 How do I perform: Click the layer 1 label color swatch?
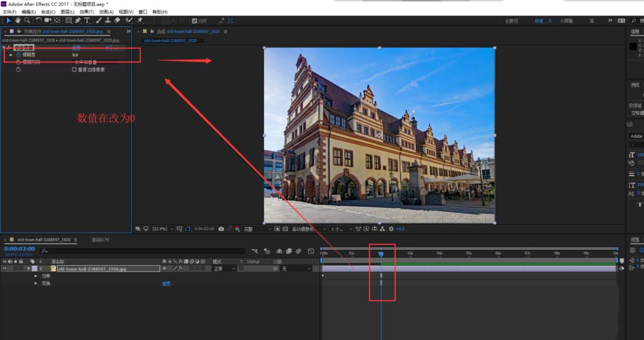tap(34, 269)
